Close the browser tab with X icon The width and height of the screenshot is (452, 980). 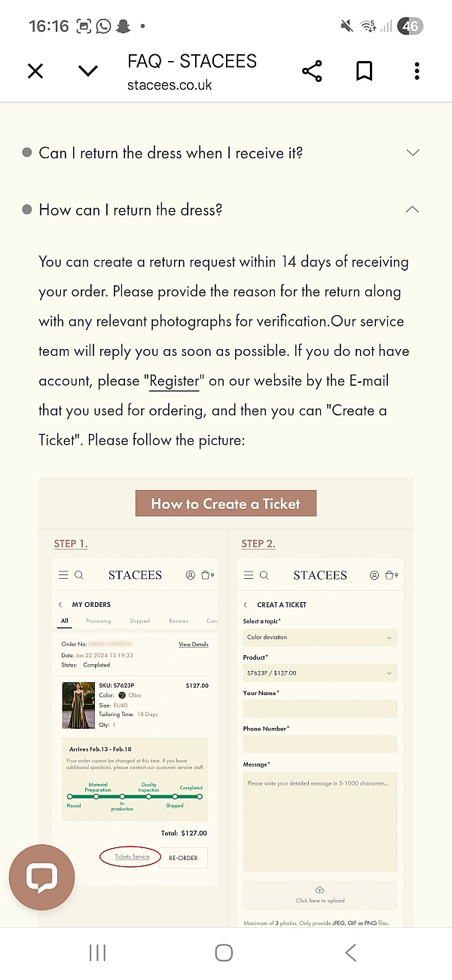(x=35, y=72)
